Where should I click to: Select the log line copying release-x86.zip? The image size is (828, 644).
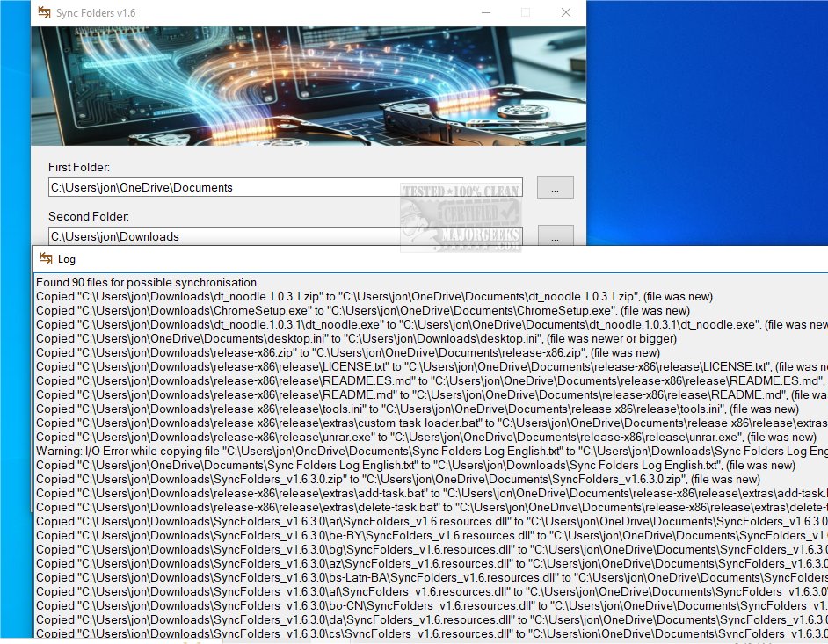(347, 352)
